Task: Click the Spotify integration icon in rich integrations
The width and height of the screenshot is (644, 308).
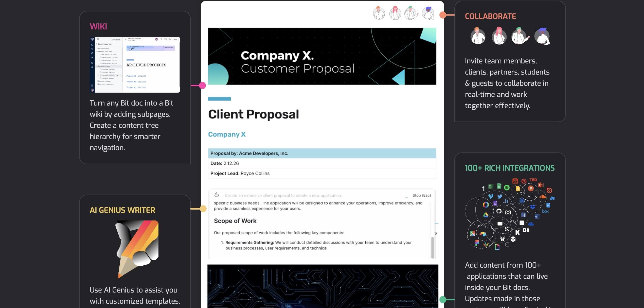Action: (x=505, y=187)
